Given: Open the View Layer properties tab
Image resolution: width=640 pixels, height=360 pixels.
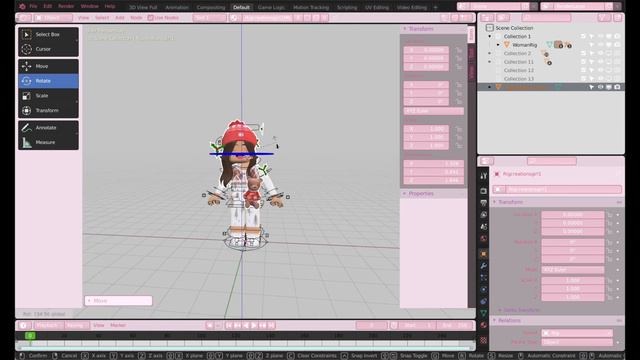Looking at the screenshot, I should (484, 214).
